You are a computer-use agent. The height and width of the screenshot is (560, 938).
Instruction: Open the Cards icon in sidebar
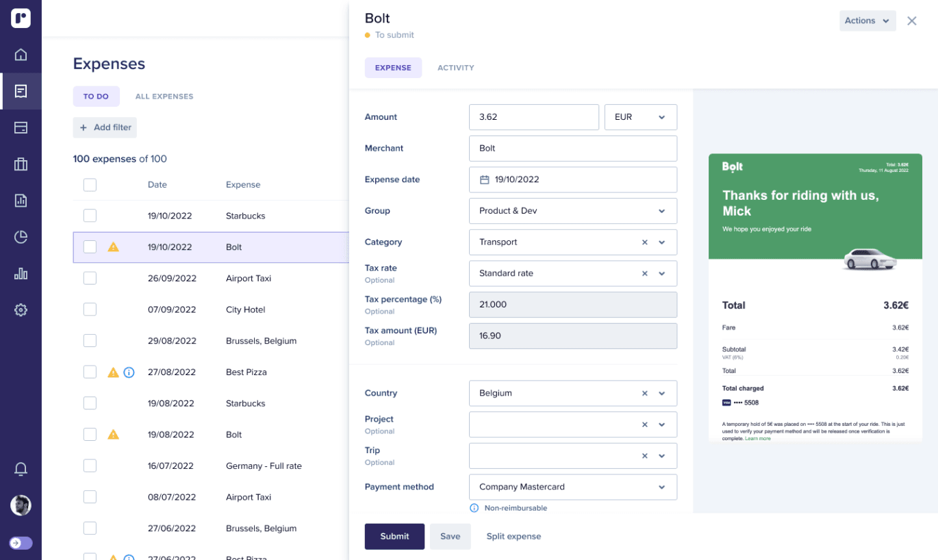click(x=21, y=127)
